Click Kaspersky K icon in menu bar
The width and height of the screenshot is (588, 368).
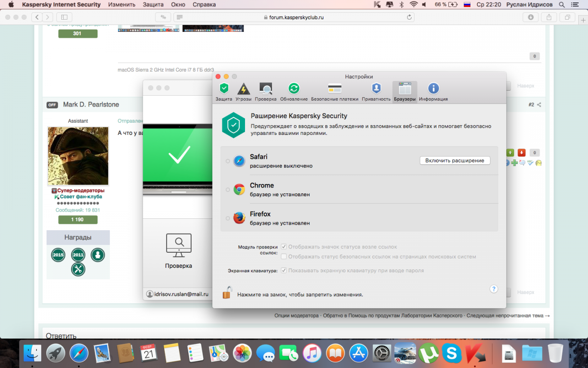[377, 4]
